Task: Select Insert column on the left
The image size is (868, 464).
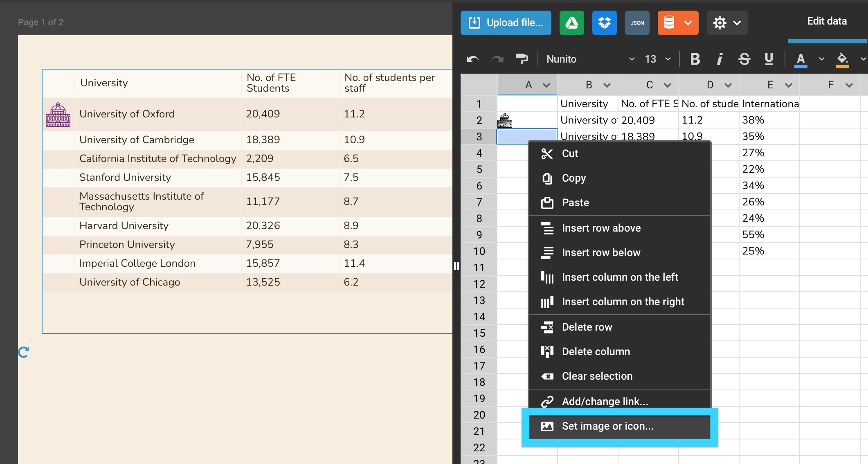Action: [620, 277]
